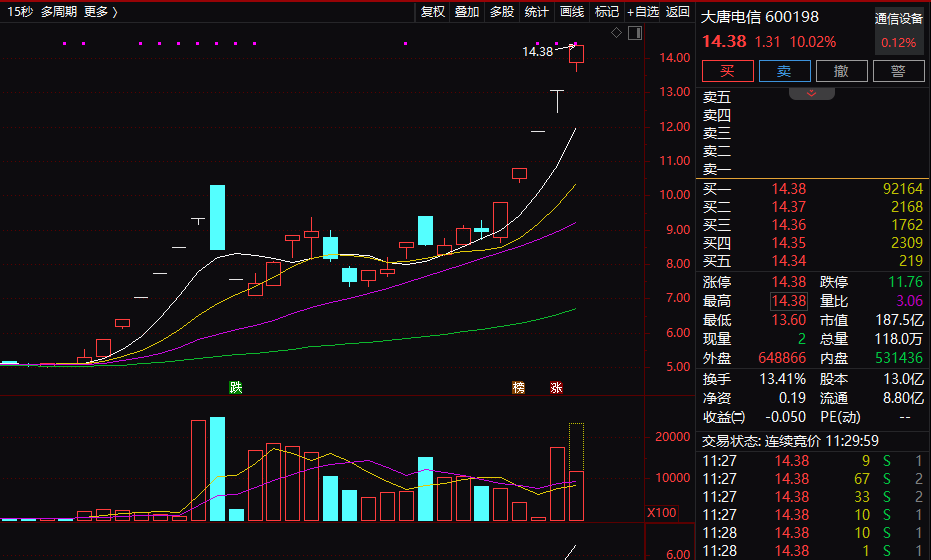Click the 警 price alert button
The height and width of the screenshot is (560, 931).
[898, 71]
